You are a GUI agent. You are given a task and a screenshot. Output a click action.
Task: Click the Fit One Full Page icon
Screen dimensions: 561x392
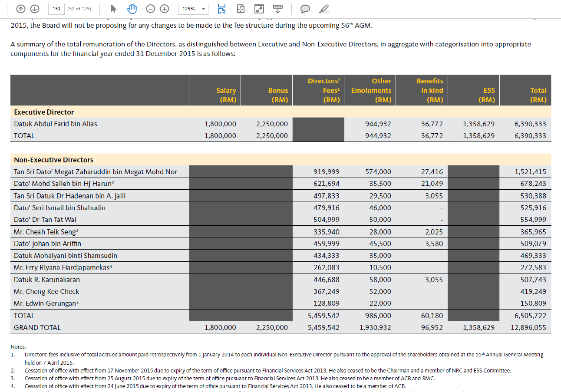(241, 9)
